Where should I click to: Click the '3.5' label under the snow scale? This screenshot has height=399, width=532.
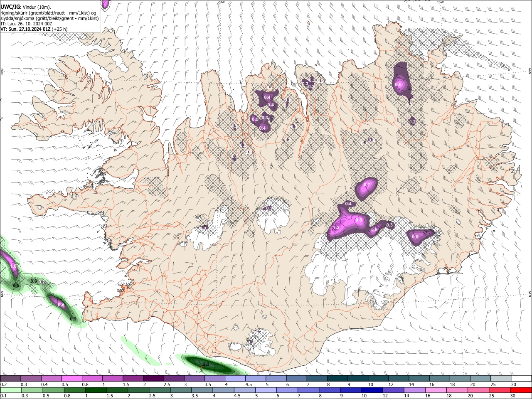(x=208, y=384)
